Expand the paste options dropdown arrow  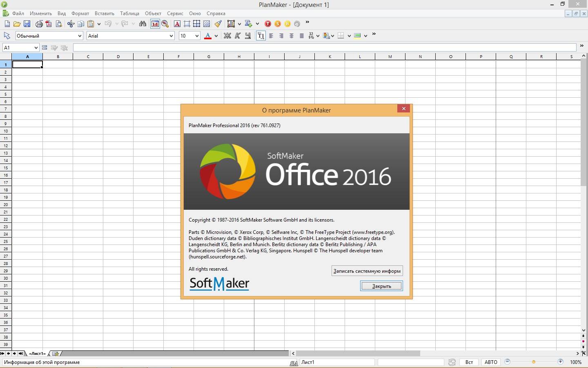click(99, 24)
